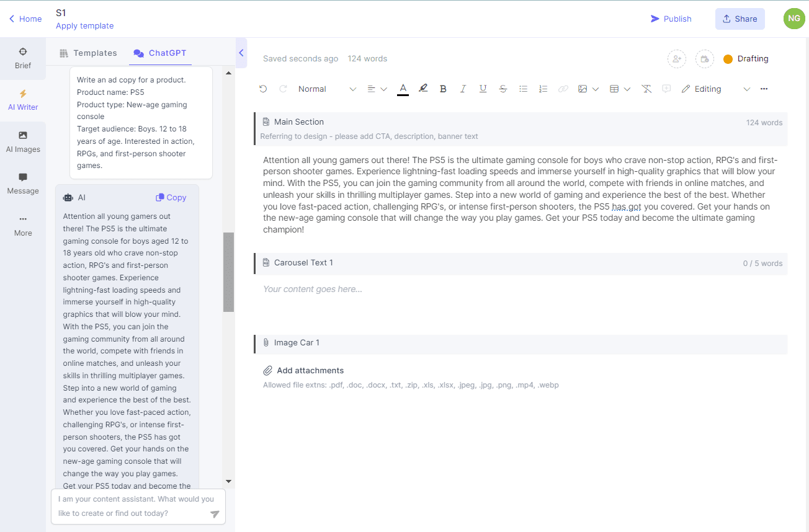Open the AI Images sidebar panel

[x=23, y=142]
